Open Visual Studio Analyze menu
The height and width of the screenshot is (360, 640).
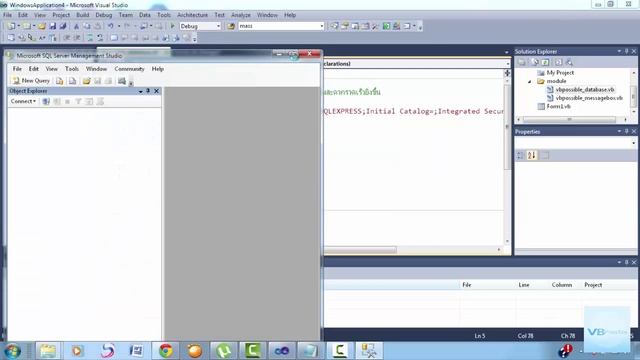pos(241,15)
